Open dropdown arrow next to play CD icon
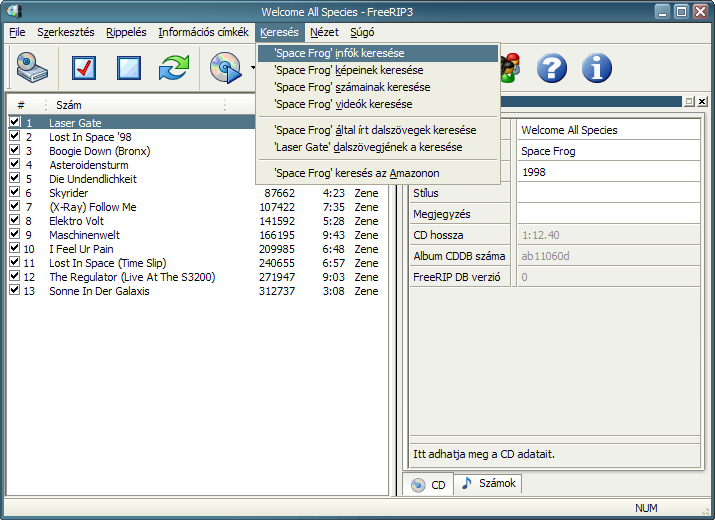 (x=252, y=68)
